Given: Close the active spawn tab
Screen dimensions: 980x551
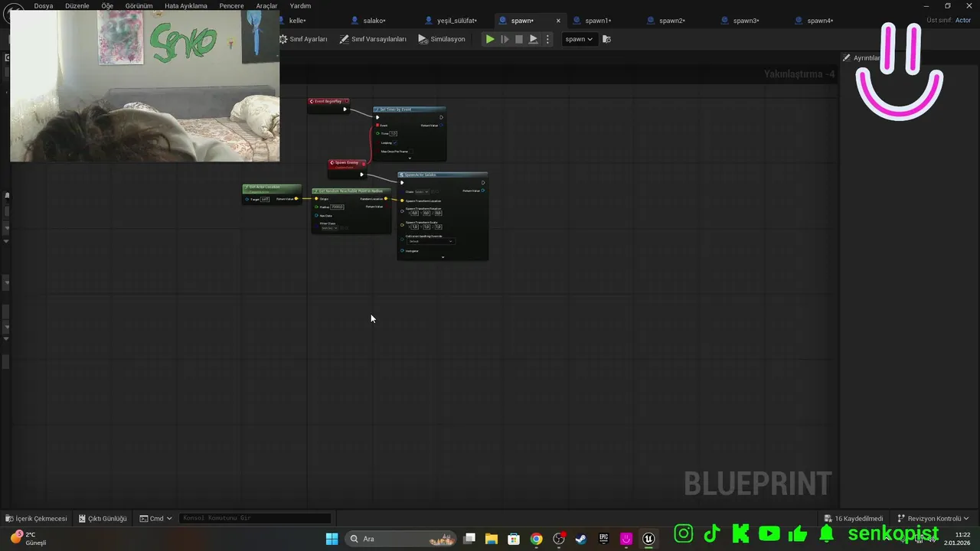Looking at the screenshot, I should [557, 21].
